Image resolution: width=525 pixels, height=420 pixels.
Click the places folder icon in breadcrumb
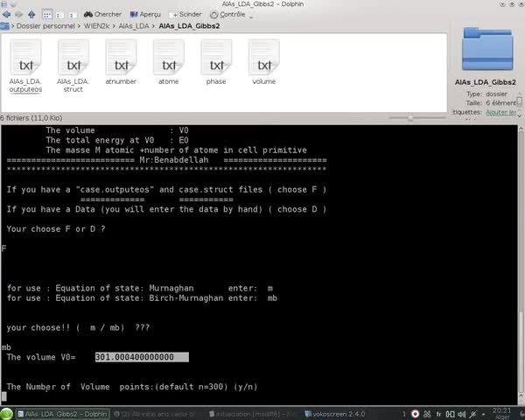[x=4, y=25]
